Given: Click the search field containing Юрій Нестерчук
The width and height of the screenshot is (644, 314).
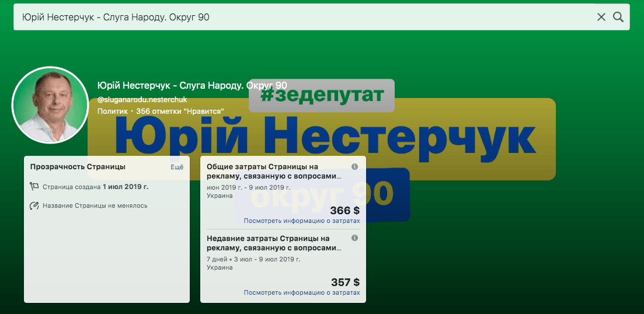Looking at the screenshot, I should click(321, 17).
